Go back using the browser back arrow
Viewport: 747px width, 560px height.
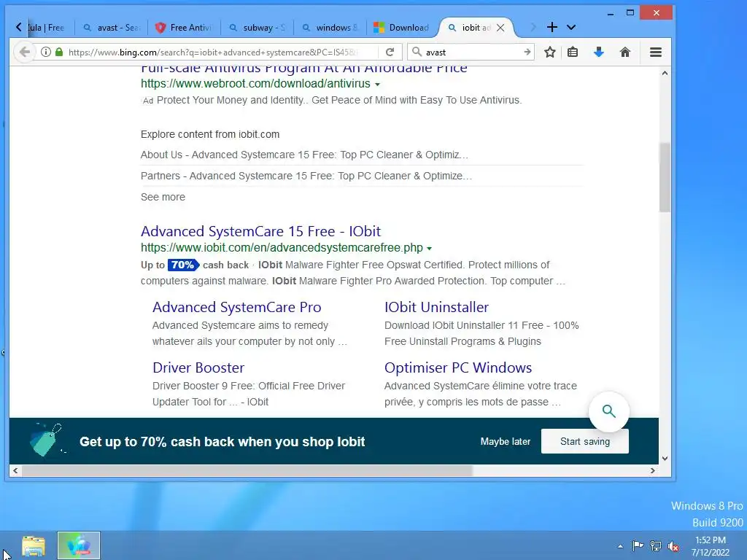pyautogui.click(x=25, y=52)
